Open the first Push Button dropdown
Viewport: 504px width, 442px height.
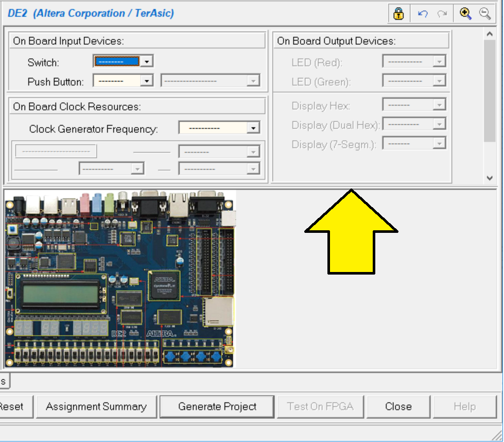pyautogui.click(x=123, y=80)
